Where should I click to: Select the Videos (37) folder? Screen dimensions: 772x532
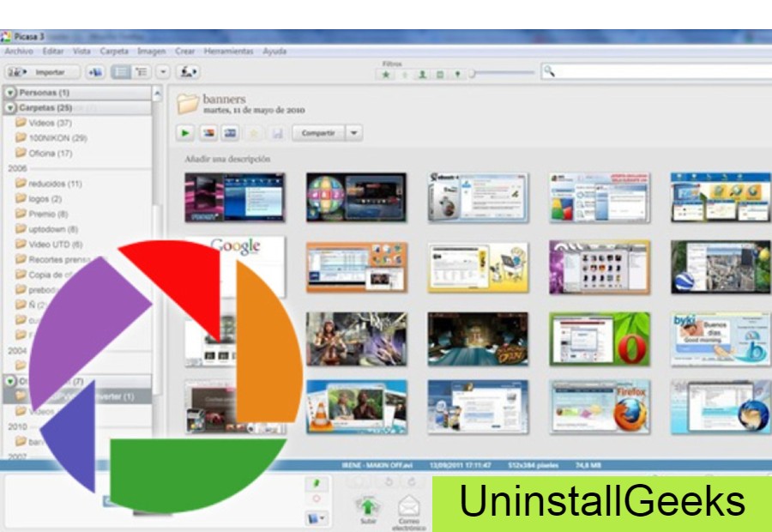(44, 123)
